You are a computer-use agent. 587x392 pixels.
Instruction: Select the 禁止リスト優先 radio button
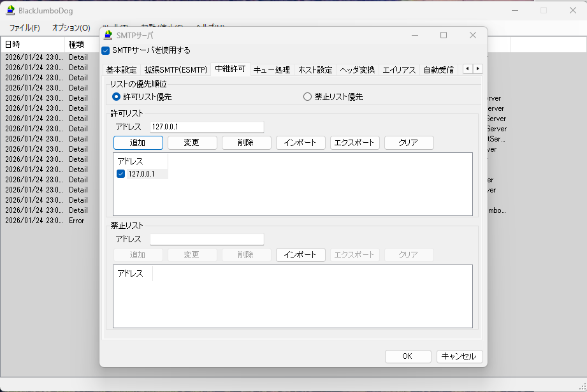(307, 97)
